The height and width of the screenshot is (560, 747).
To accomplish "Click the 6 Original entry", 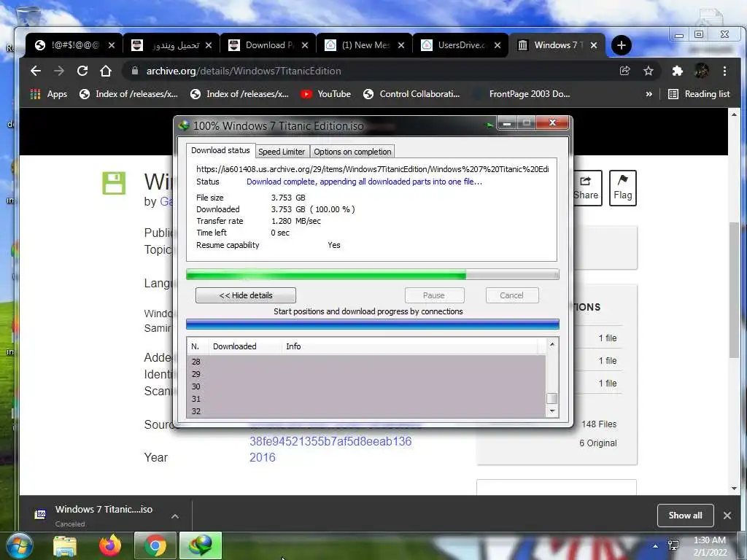I will [598, 443].
